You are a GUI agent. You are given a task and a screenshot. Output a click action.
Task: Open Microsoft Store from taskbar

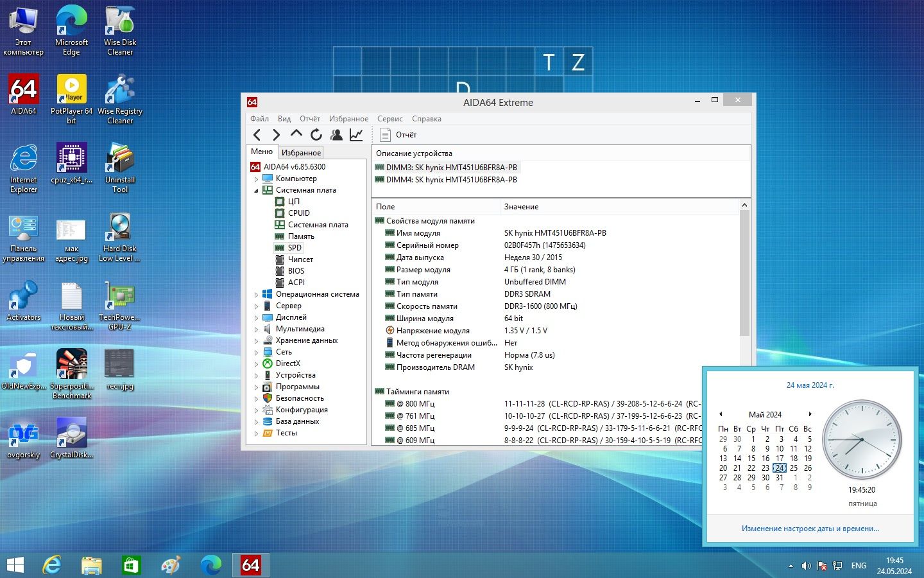click(x=131, y=565)
